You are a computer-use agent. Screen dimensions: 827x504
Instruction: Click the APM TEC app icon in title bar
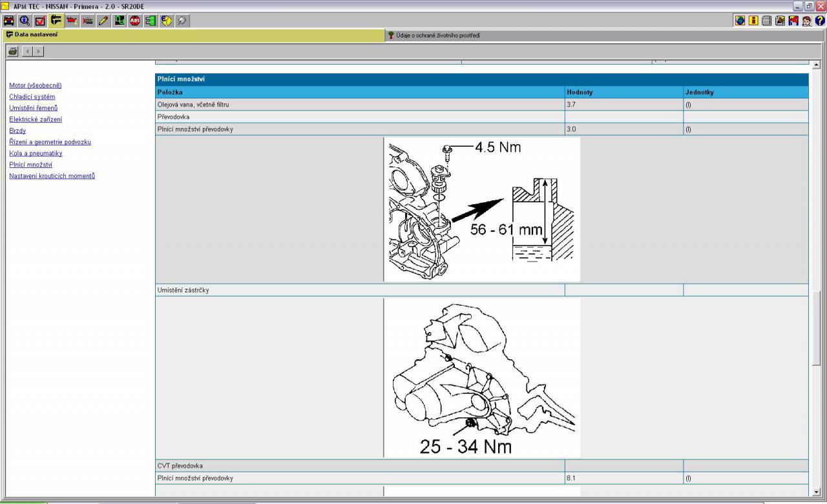(x=6, y=6)
